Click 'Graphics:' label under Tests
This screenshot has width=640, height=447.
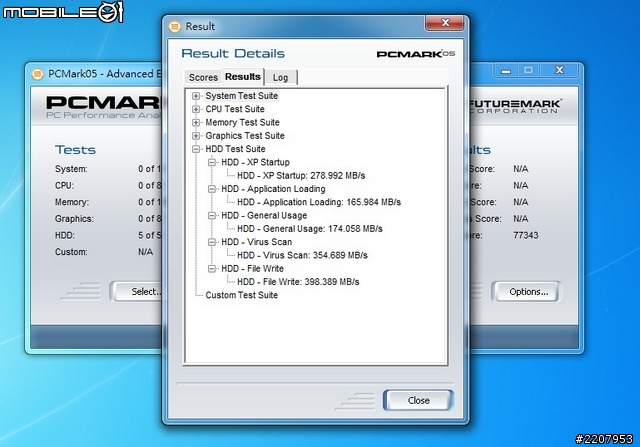tap(74, 219)
